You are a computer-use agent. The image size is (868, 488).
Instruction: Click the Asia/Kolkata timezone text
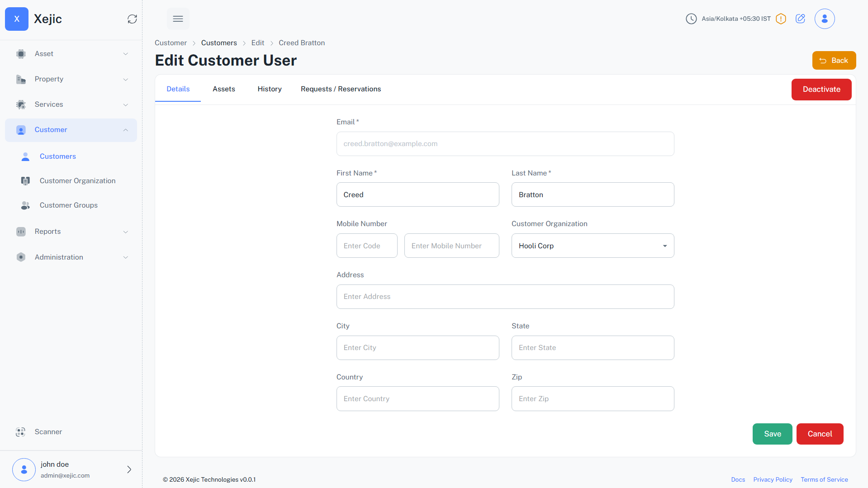(736, 19)
